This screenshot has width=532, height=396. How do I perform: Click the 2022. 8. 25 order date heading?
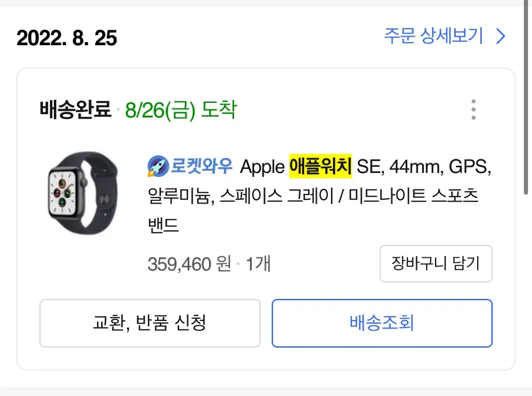(67, 38)
